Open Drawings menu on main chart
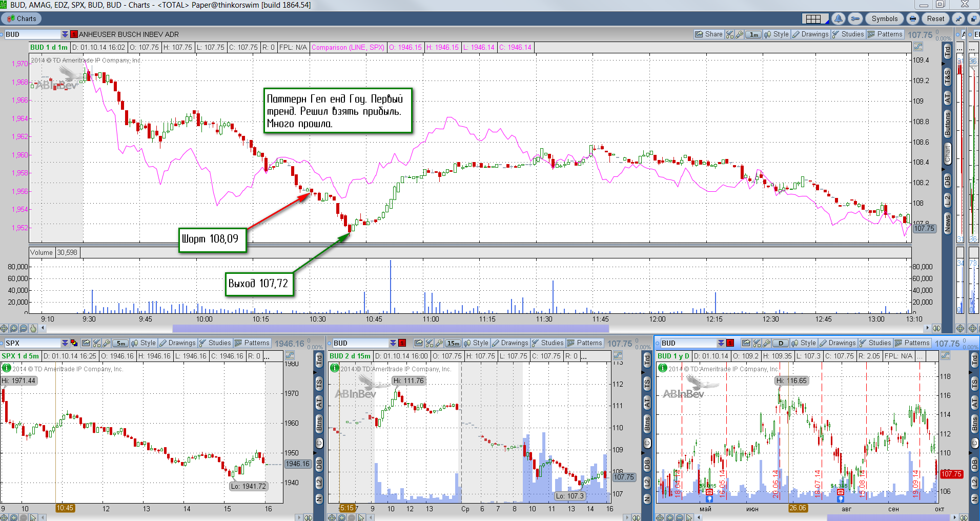Viewport: 980px width, 521px height. [810, 34]
